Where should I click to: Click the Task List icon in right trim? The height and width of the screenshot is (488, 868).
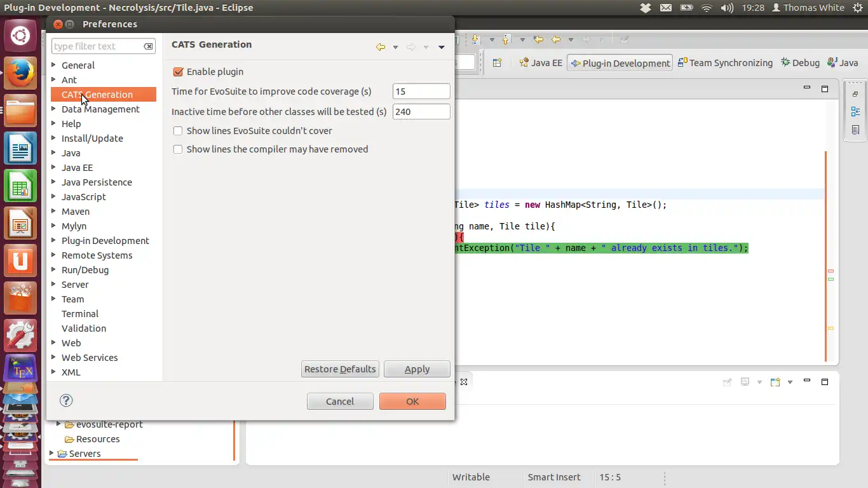pyautogui.click(x=855, y=130)
